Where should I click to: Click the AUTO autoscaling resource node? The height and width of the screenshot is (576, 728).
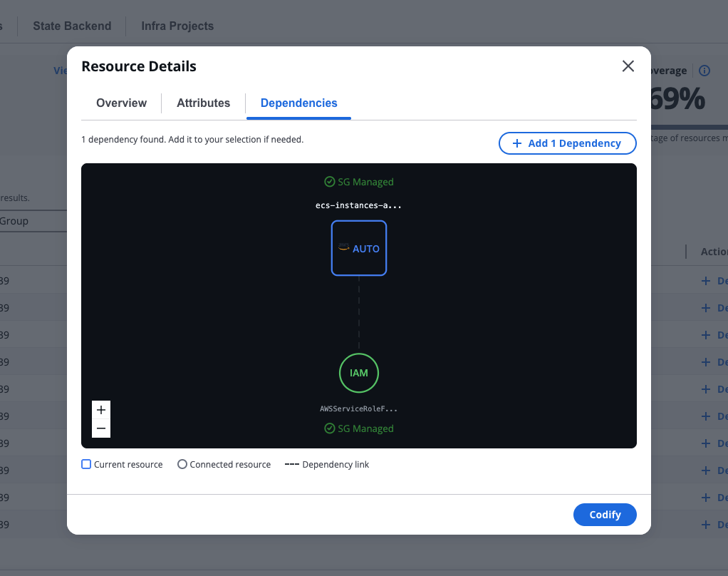click(359, 248)
